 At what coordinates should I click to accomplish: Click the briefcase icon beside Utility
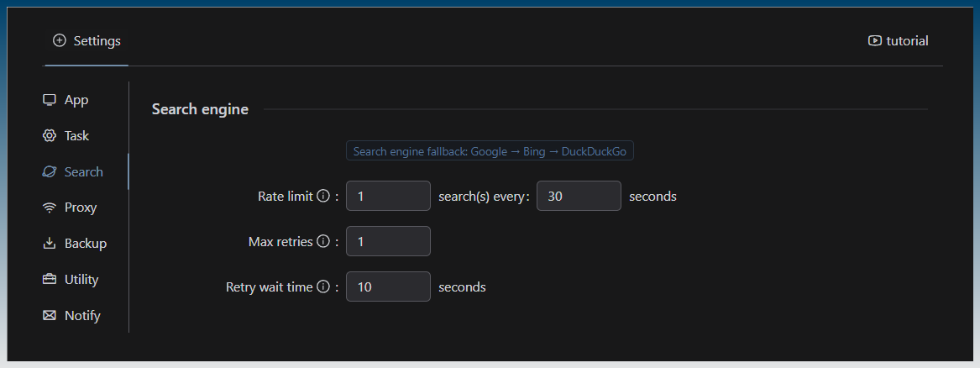[50, 280]
